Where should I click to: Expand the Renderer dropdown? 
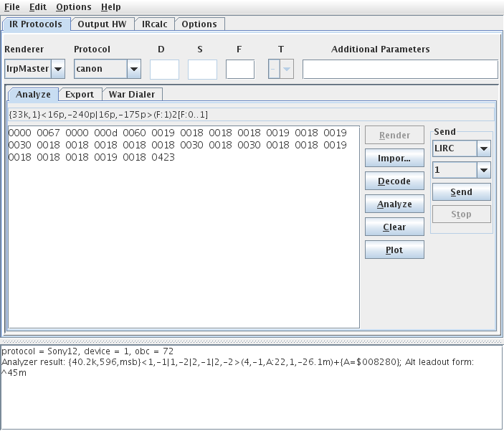click(58, 70)
